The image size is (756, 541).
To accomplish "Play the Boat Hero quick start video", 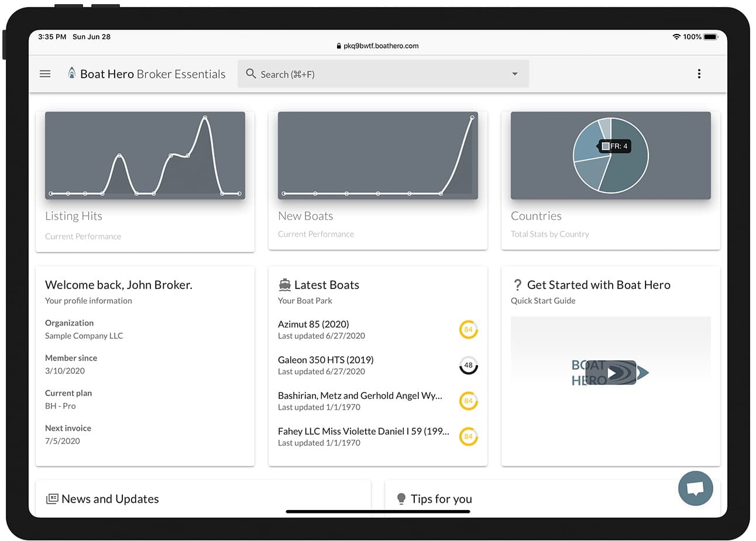I will [611, 373].
